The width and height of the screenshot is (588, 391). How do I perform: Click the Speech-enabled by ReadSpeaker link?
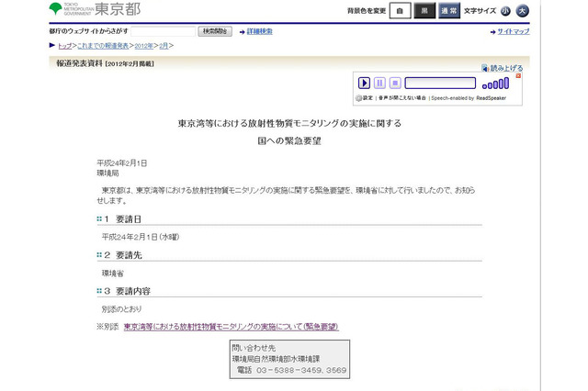pos(469,98)
